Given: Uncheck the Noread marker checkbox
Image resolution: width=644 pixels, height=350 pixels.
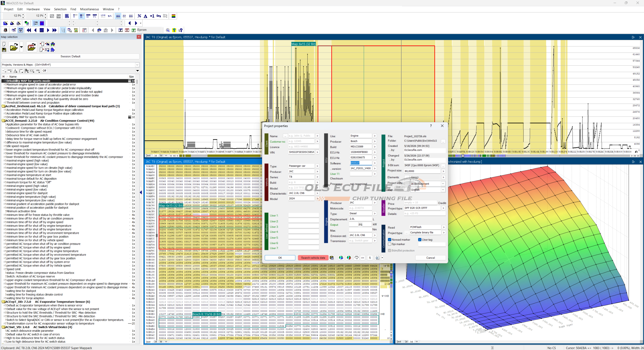Looking at the screenshot, I should [x=390, y=240].
